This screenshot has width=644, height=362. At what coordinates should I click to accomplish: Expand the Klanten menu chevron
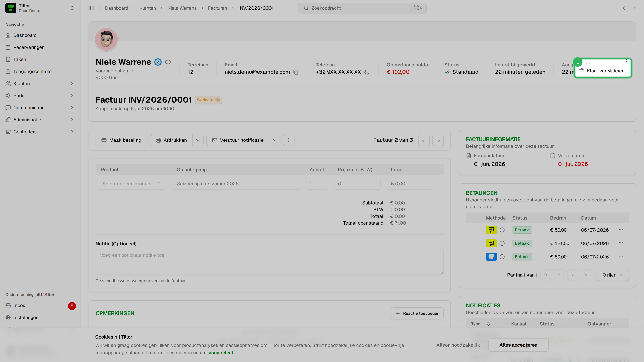pyautogui.click(x=72, y=83)
